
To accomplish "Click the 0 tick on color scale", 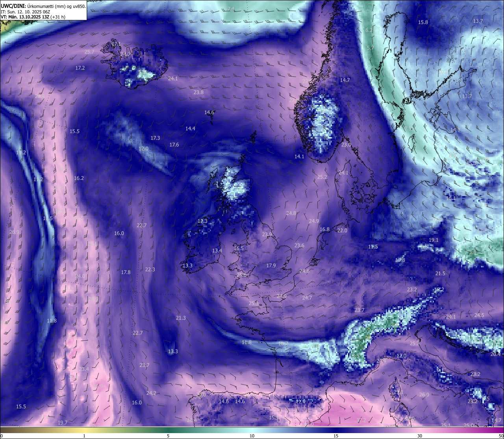I will pyautogui.click(x=2, y=436).
